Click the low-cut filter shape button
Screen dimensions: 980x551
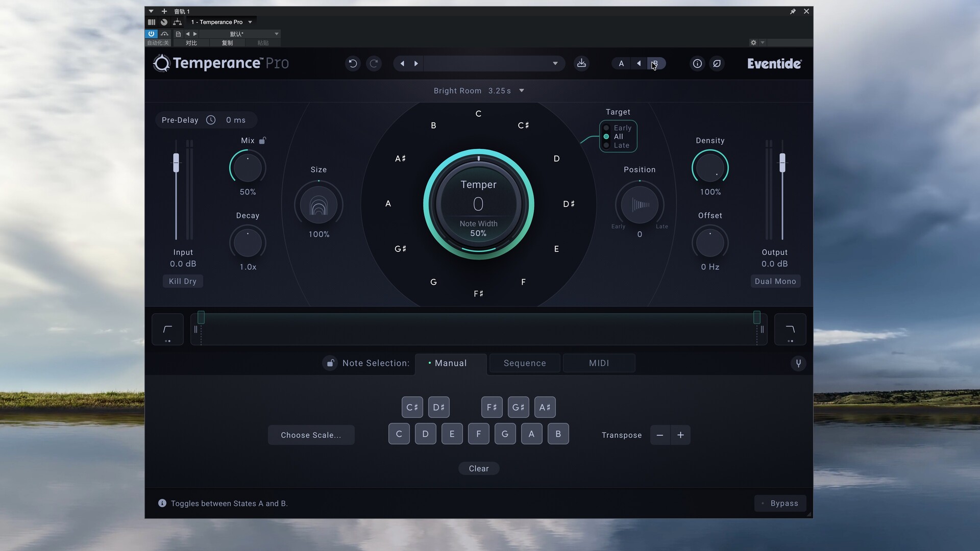tap(167, 330)
